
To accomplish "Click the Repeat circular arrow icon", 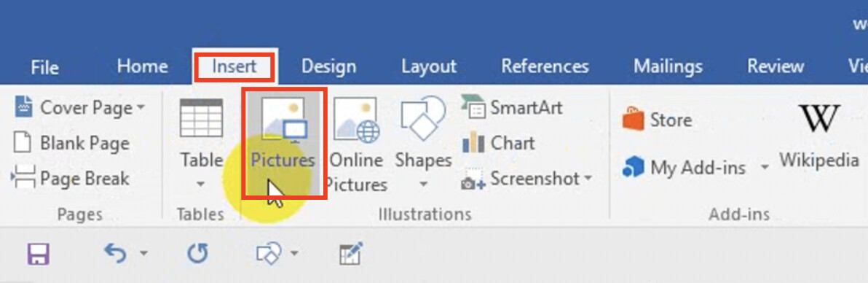I will [197, 254].
